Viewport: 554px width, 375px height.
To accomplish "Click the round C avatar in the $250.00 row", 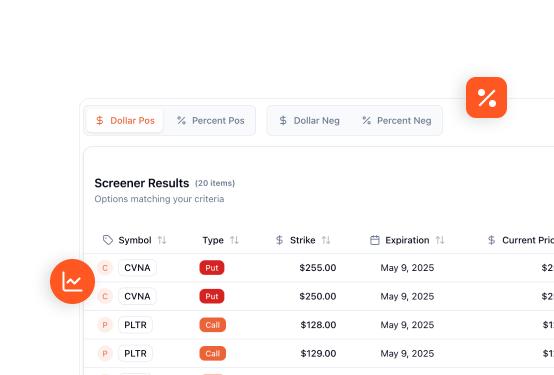I will tap(105, 296).
